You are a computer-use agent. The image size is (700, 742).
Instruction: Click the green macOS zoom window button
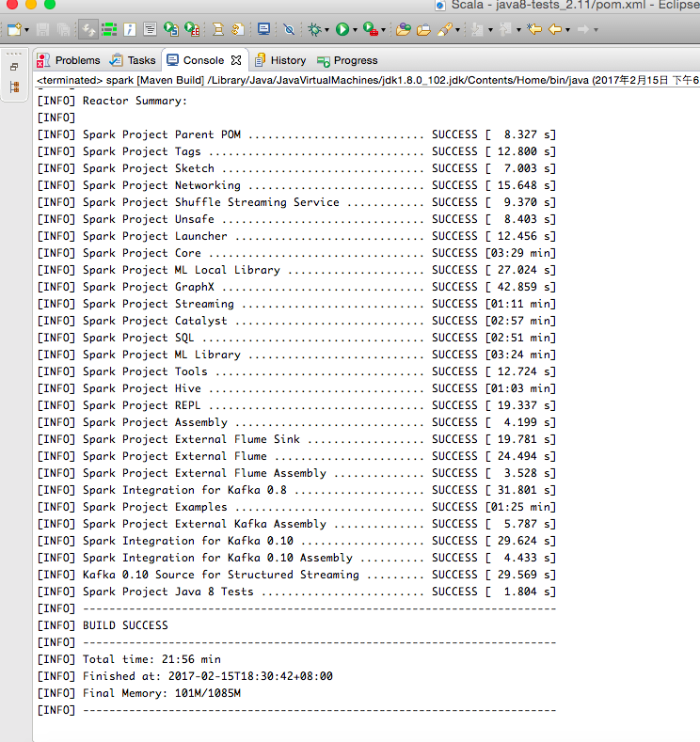[x=50, y=4]
